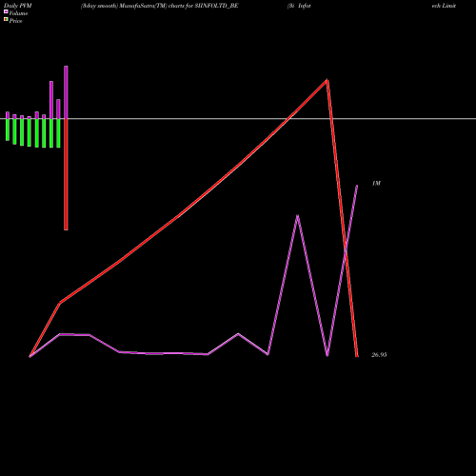Click the peak of the red price line
The height and width of the screenshot is (476, 476).
(327, 81)
